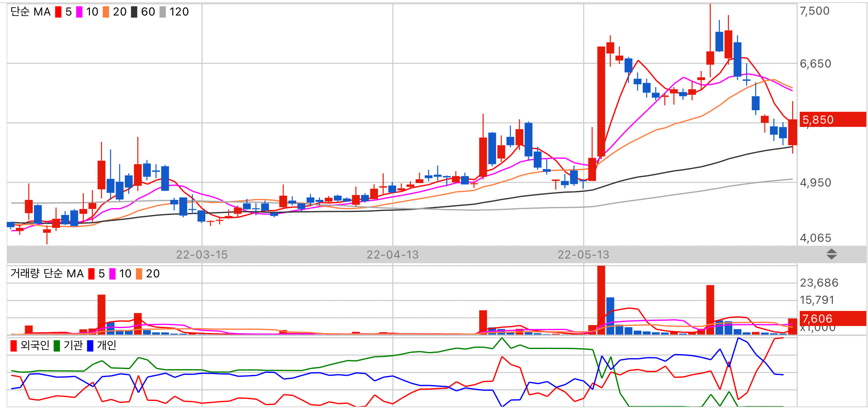Click the current volume tag 7,606

pyautogui.click(x=832, y=318)
